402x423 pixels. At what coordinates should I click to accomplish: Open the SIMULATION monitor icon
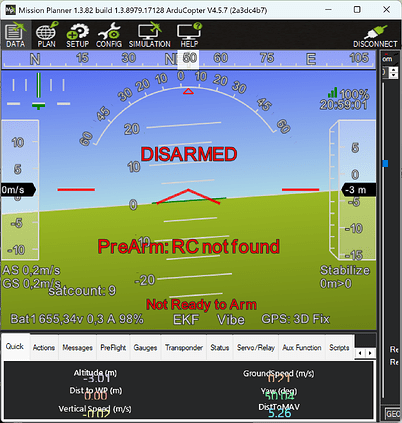click(150, 35)
